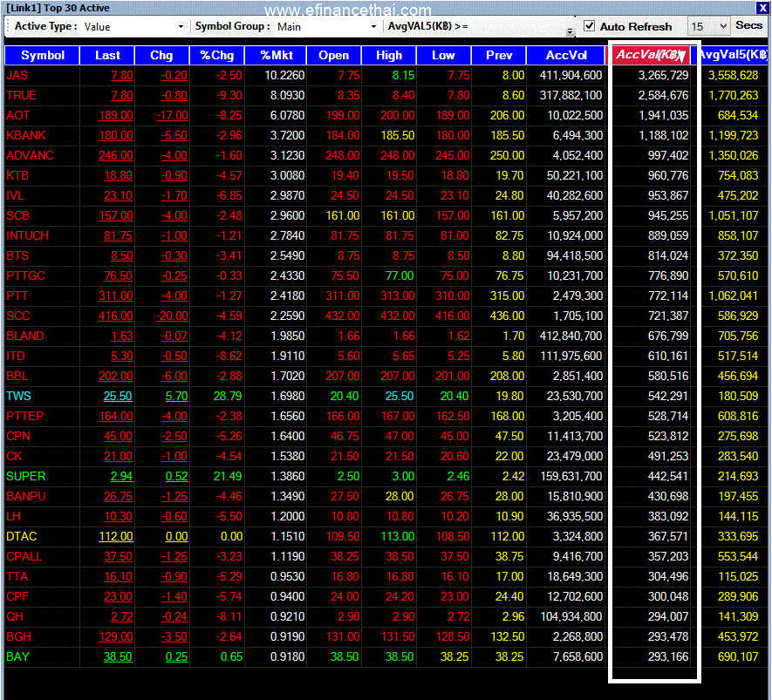
Task: Select the BANPU symbol
Action: (x=26, y=496)
